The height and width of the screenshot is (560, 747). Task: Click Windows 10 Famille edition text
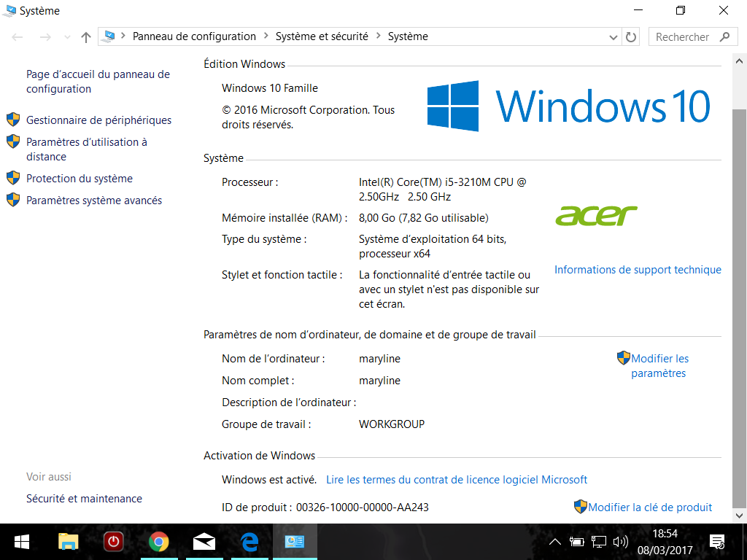(270, 88)
